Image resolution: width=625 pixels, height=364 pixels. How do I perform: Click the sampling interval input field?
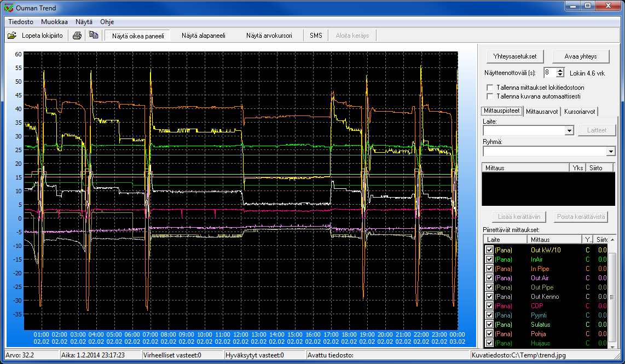(x=549, y=72)
